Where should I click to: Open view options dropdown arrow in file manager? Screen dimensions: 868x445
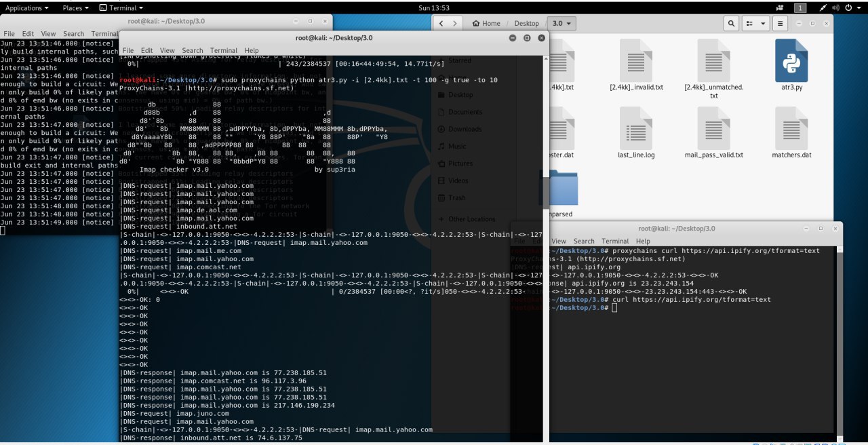pyautogui.click(x=764, y=23)
